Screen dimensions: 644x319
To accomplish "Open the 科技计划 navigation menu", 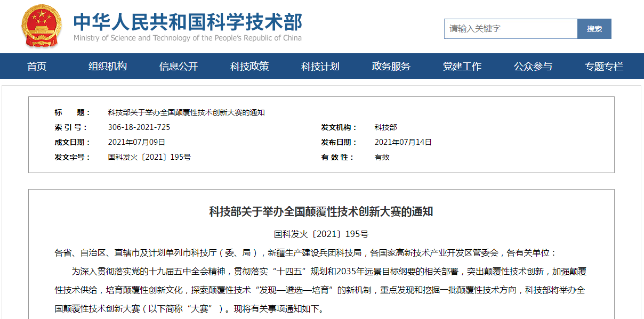I will [x=320, y=66].
